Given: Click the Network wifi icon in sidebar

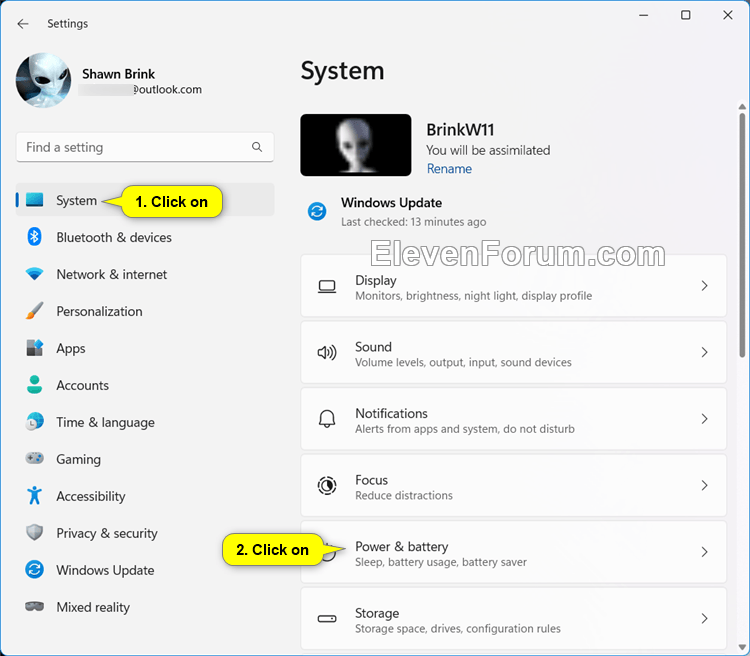Looking at the screenshot, I should coord(34,274).
